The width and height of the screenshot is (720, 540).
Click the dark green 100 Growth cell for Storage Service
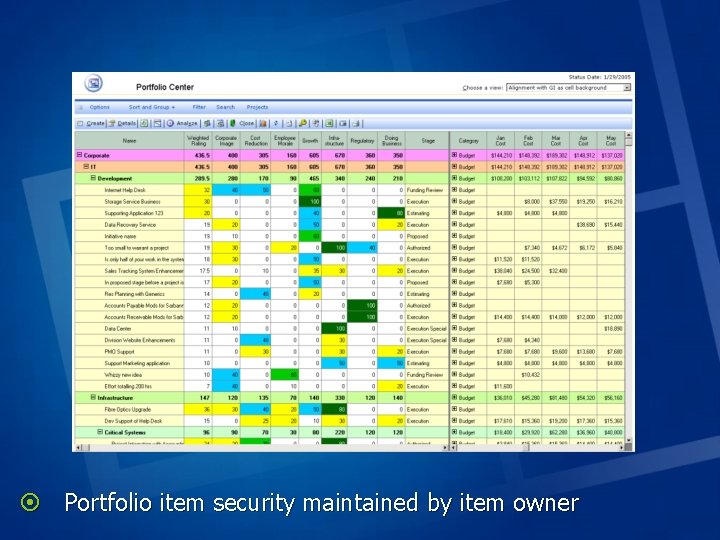(x=310, y=202)
